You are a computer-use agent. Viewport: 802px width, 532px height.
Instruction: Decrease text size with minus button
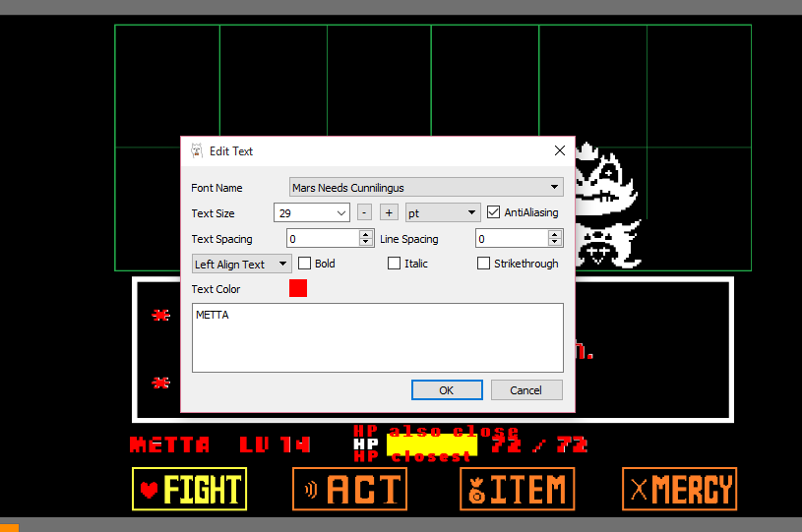[x=364, y=212]
